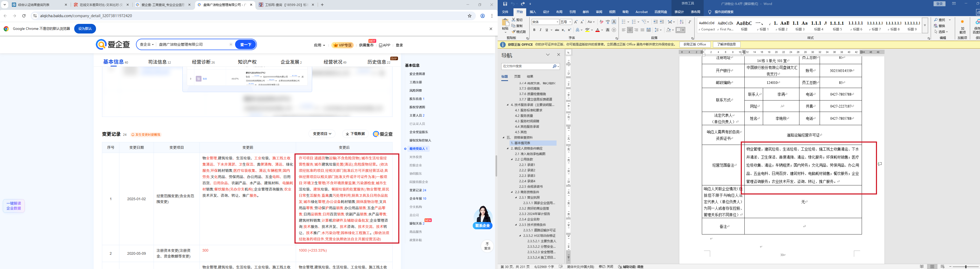Open character shading (gray A) tool
Screen dimensions: 980x269
608,30
